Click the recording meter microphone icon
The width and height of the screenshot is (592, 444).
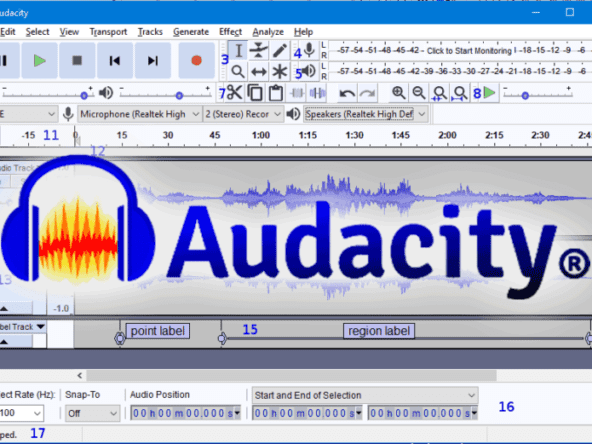310,50
